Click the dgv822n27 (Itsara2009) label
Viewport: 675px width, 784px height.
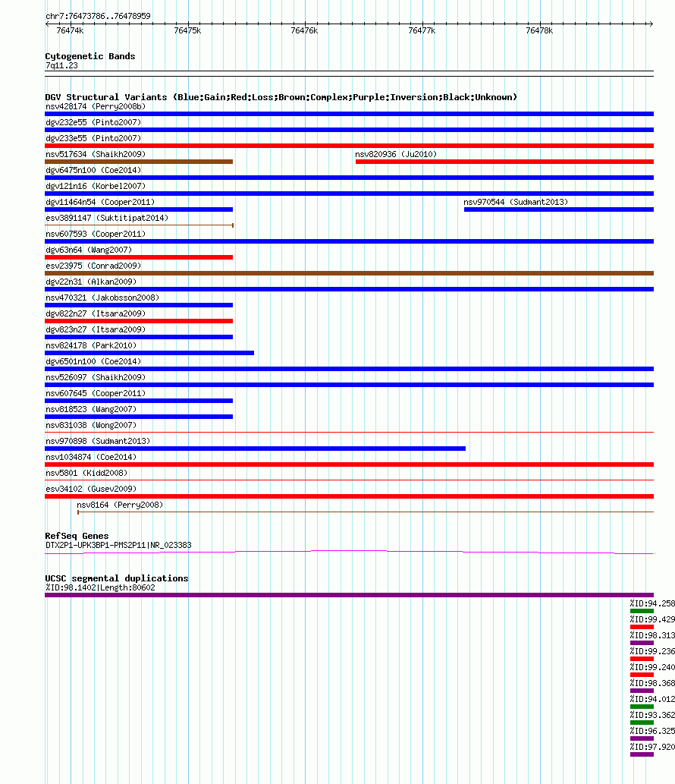[96, 314]
